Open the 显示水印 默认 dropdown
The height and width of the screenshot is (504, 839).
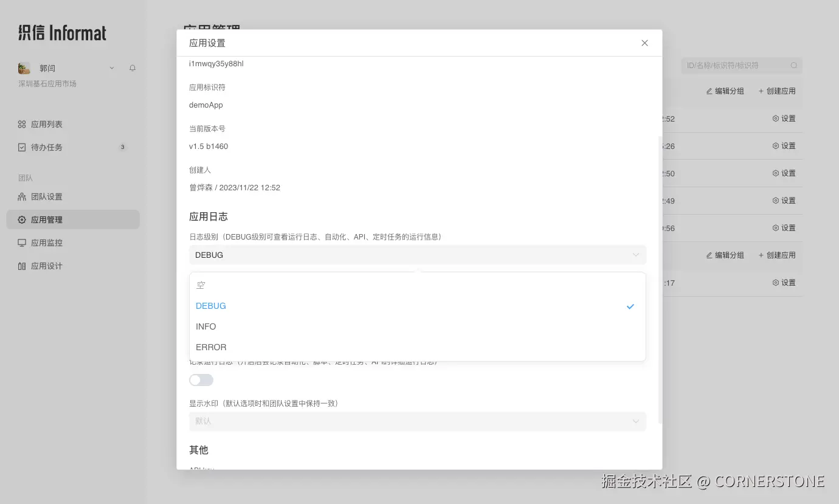[x=417, y=421]
